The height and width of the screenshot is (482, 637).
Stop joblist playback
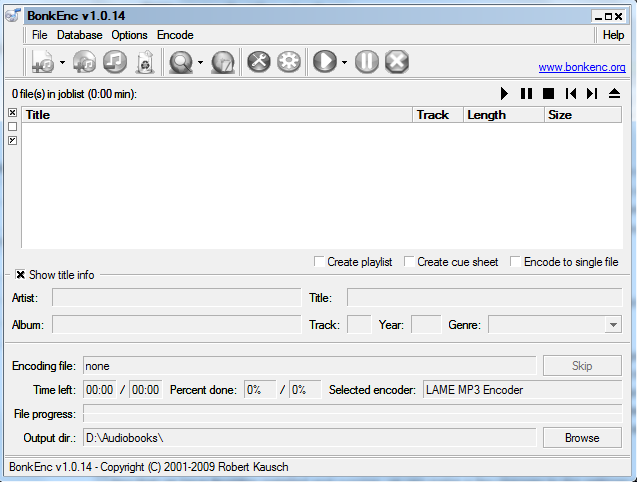pyautogui.click(x=548, y=94)
